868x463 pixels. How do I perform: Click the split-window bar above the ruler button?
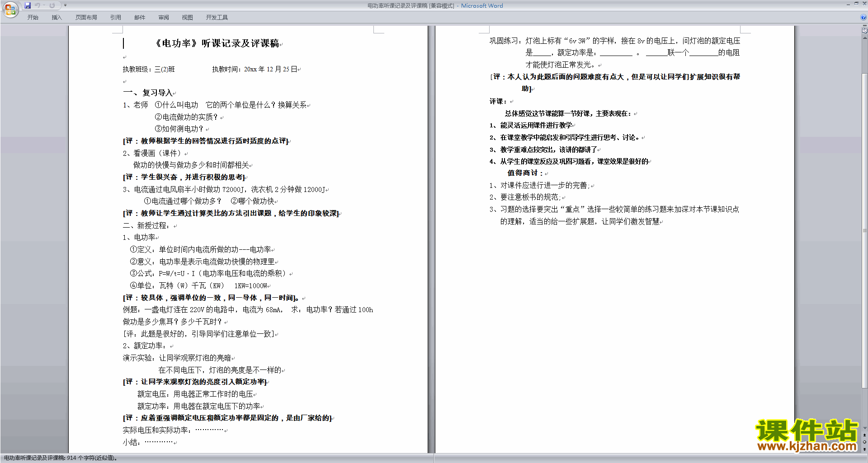coord(864,26)
